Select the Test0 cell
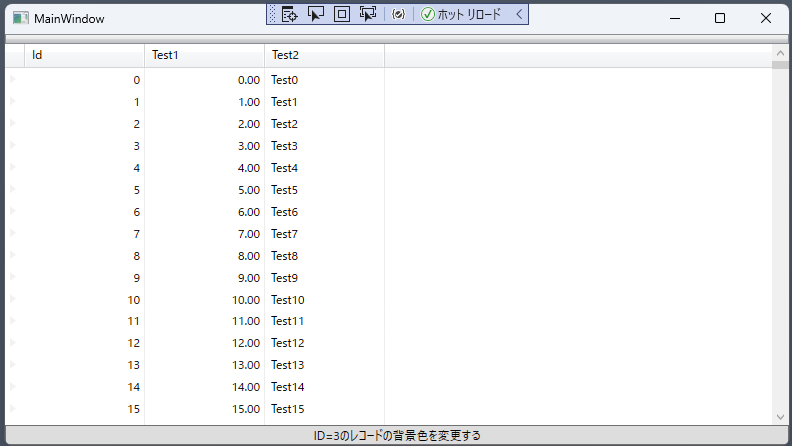792x446 pixels. tap(324, 80)
